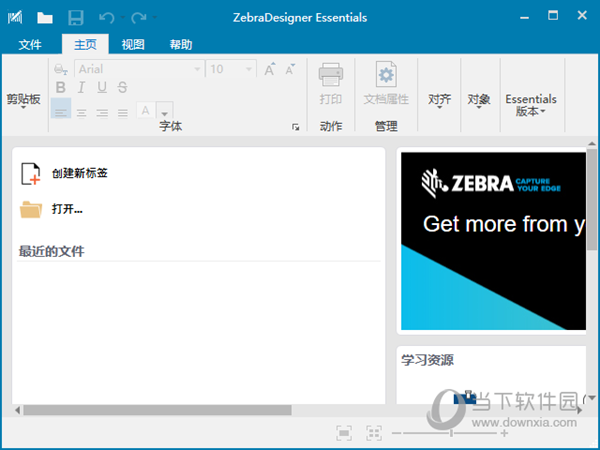
Task: Expand the 剪贴板 group
Action: [x=23, y=101]
